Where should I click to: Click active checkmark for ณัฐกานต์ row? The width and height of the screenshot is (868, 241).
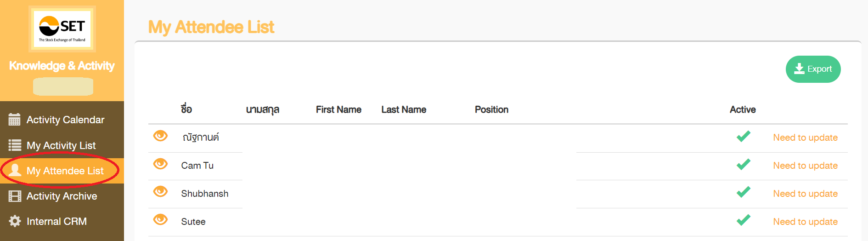[x=743, y=136]
